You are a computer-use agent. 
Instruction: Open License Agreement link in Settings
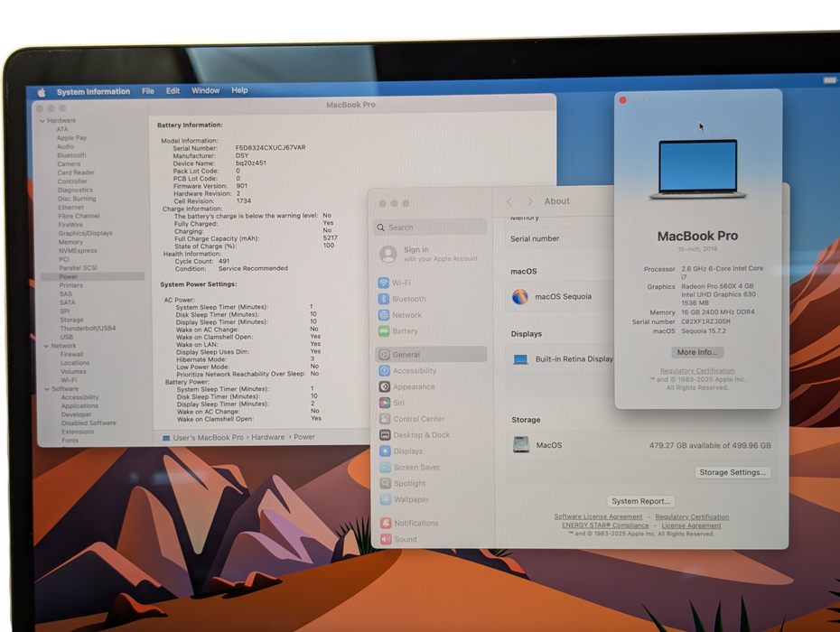(x=691, y=525)
